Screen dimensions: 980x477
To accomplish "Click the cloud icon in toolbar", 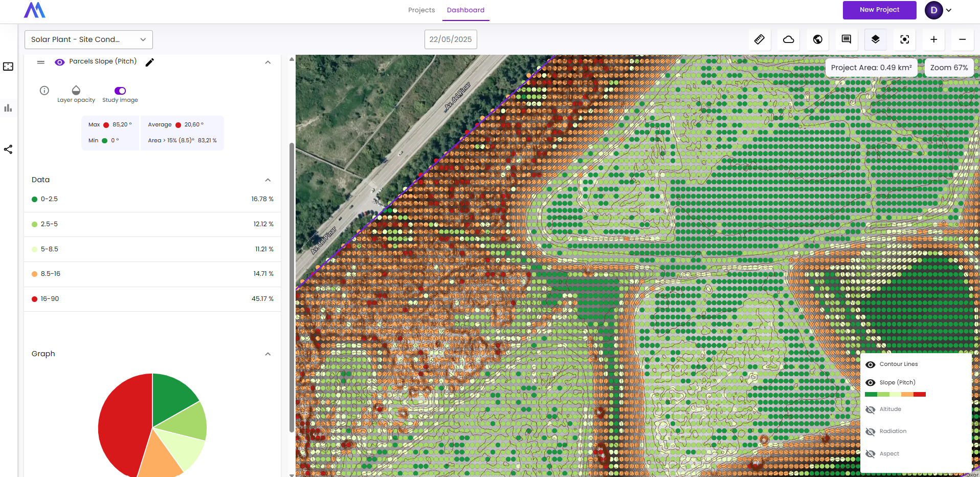I will (788, 39).
